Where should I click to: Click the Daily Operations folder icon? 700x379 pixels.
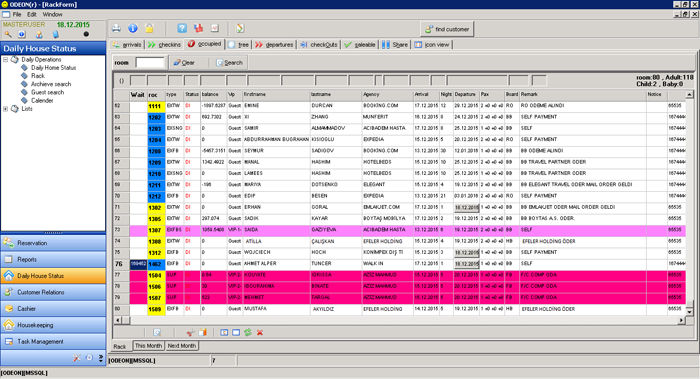(x=15, y=59)
